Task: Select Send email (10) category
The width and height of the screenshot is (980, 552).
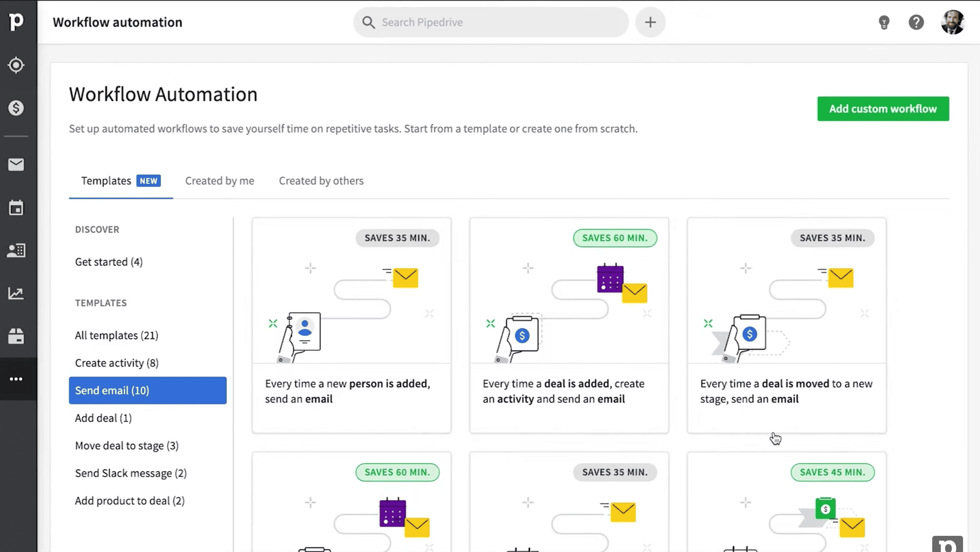Action: [x=148, y=390]
